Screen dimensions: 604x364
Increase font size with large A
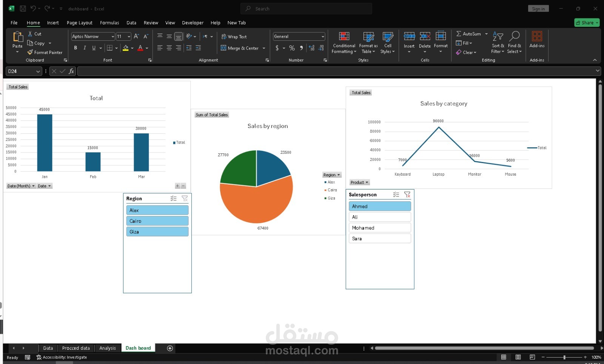coord(136,36)
